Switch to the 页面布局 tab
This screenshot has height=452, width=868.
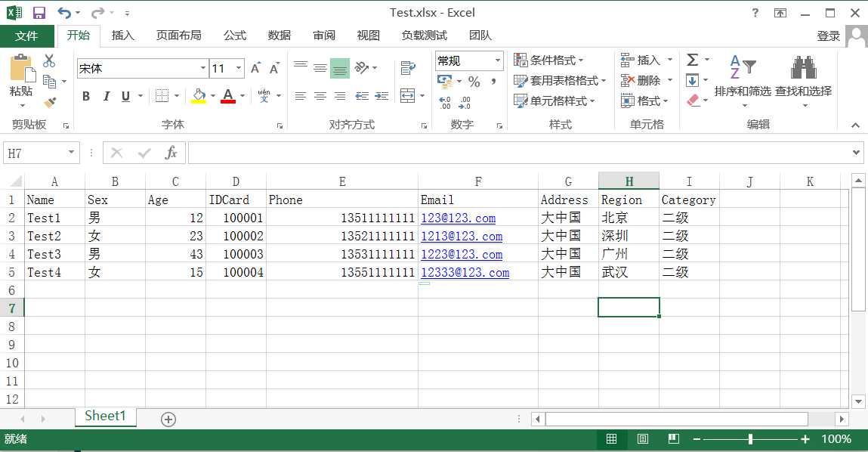tap(179, 36)
